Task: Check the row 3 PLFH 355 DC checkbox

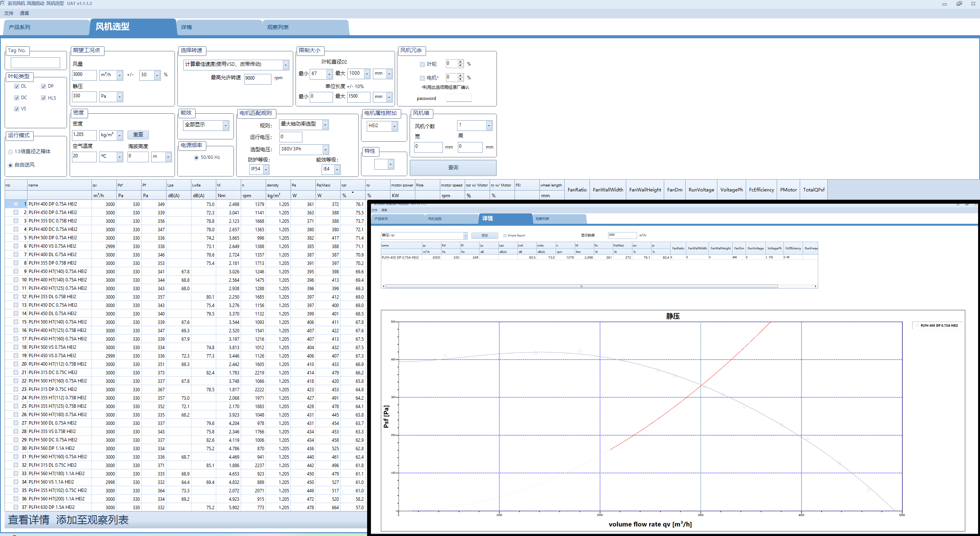Action: tap(16, 221)
